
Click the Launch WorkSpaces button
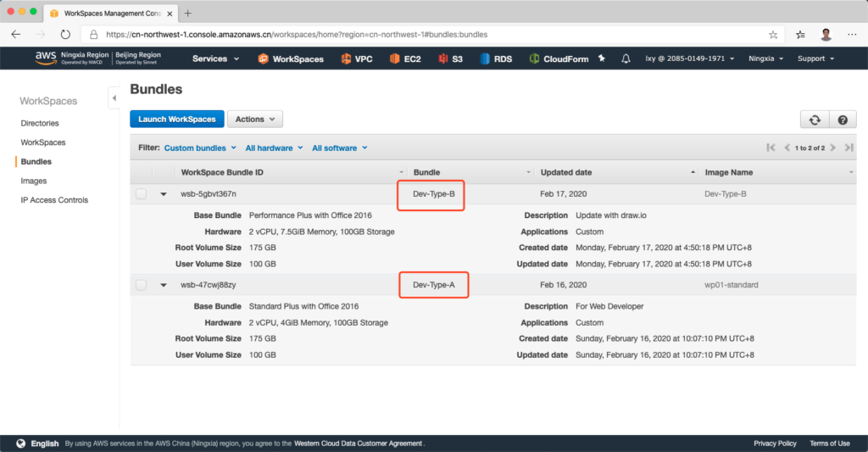click(x=176, y=120)
